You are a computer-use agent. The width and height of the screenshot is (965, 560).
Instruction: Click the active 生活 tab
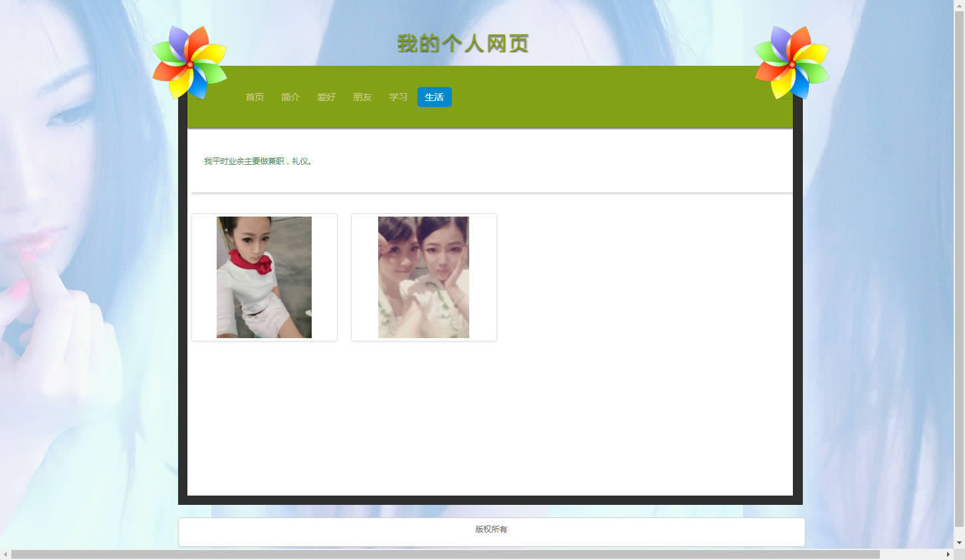[434, 97]
